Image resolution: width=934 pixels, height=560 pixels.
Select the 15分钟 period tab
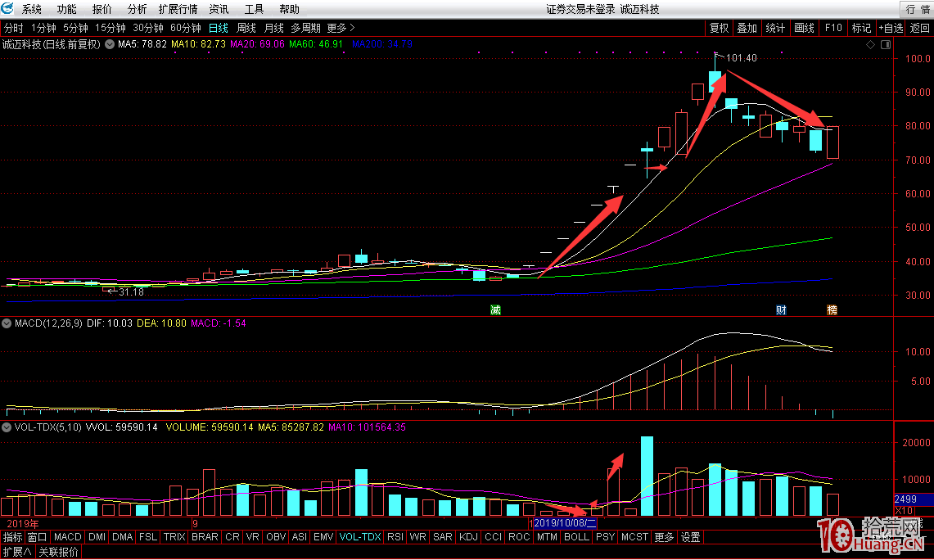(111, 28)
